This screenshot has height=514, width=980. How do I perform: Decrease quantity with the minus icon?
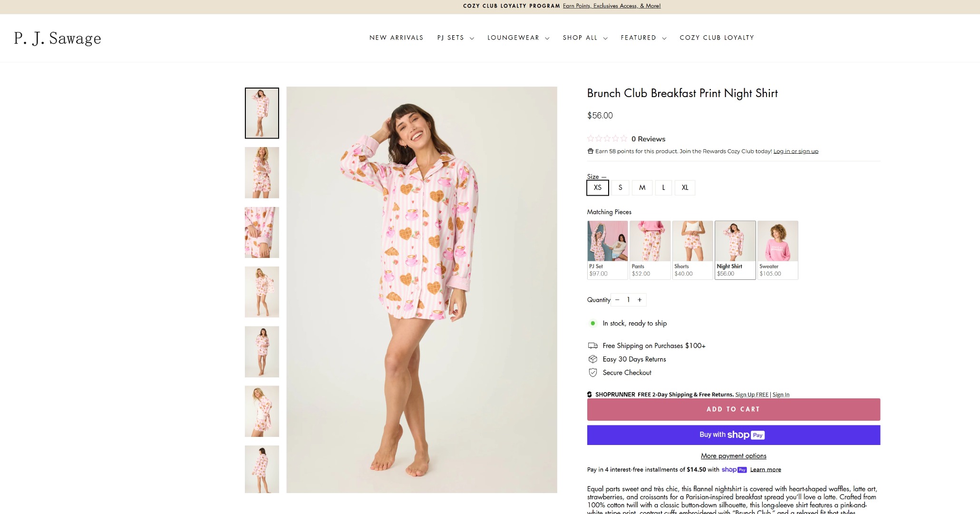[x=617, y=300]
